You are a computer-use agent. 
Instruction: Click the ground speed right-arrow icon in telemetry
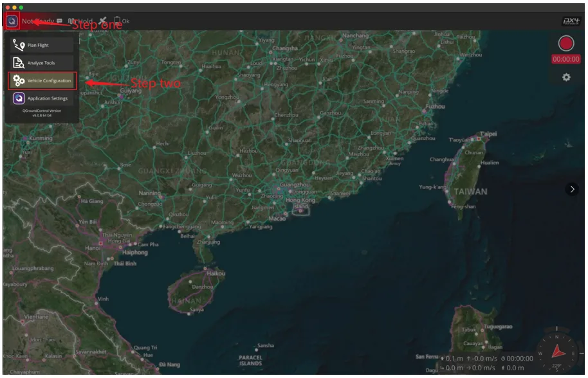point(469,368)
